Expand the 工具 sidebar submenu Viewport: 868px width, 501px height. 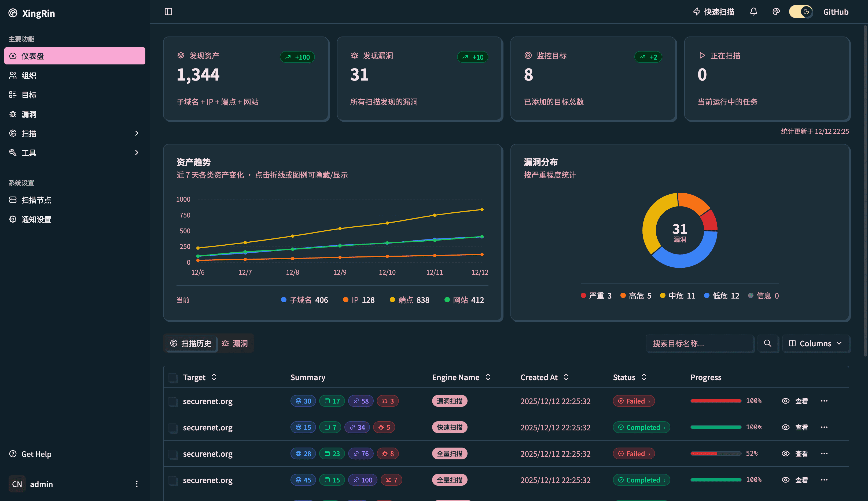pos(137,153)
